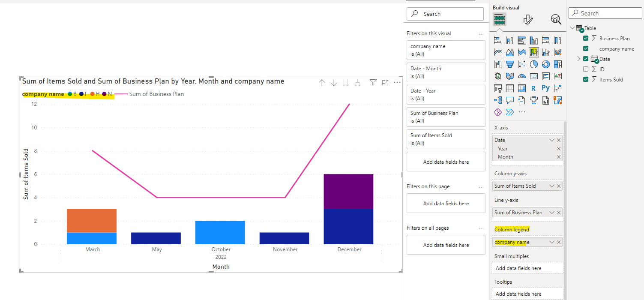Insert the Slicer visual
The width and height of the screenshot is (644, 300).
(x=498, y=88)
